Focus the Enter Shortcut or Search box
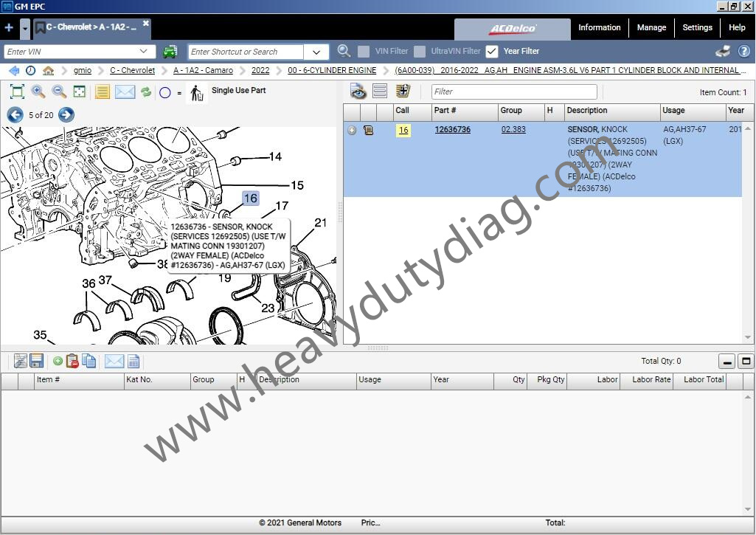The width and height of the screenshot is (756, 535). click(x=246, y=52)
